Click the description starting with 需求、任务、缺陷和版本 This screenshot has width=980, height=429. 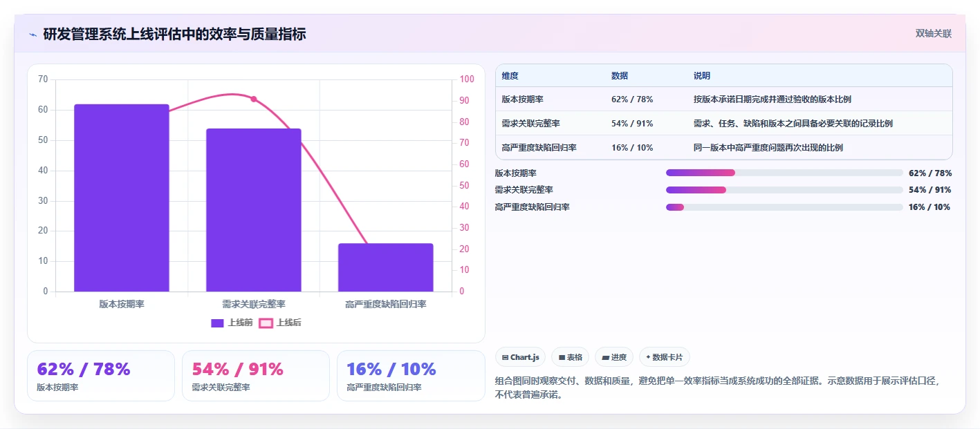coord(793,124)
